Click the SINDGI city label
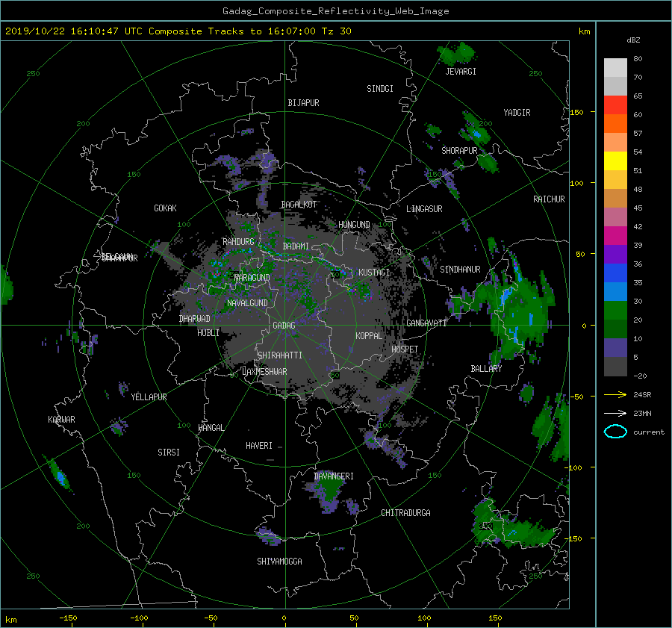Viewport: 672px width, 628px height. 380,89
